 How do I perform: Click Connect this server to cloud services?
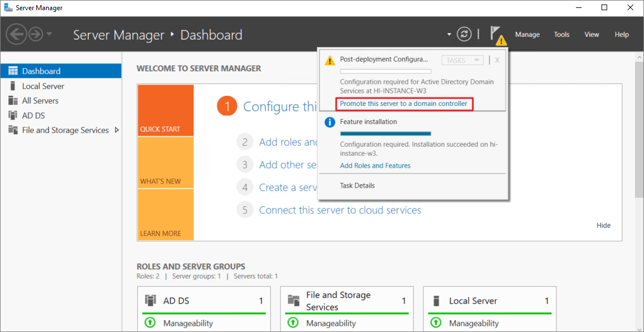pos(340,210)
